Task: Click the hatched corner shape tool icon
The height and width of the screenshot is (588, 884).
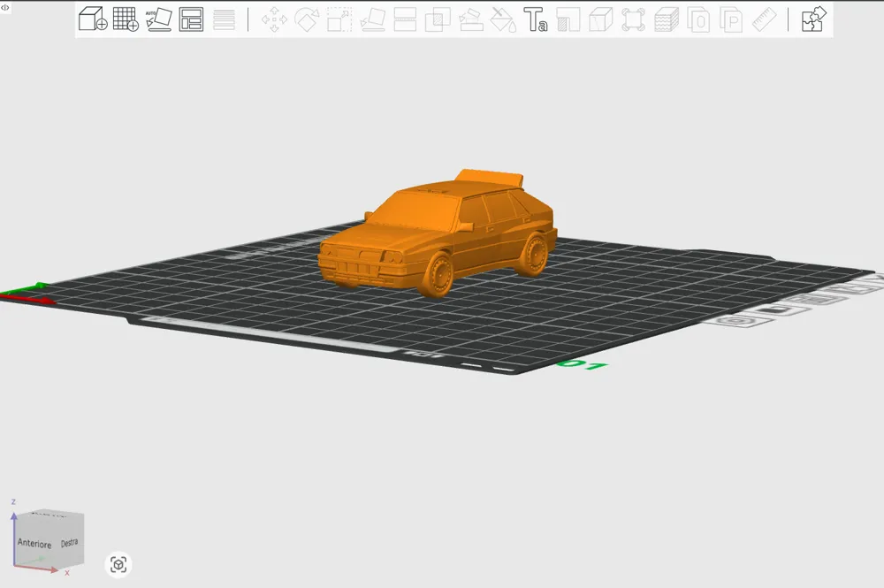Action: [x=568, y=19]
